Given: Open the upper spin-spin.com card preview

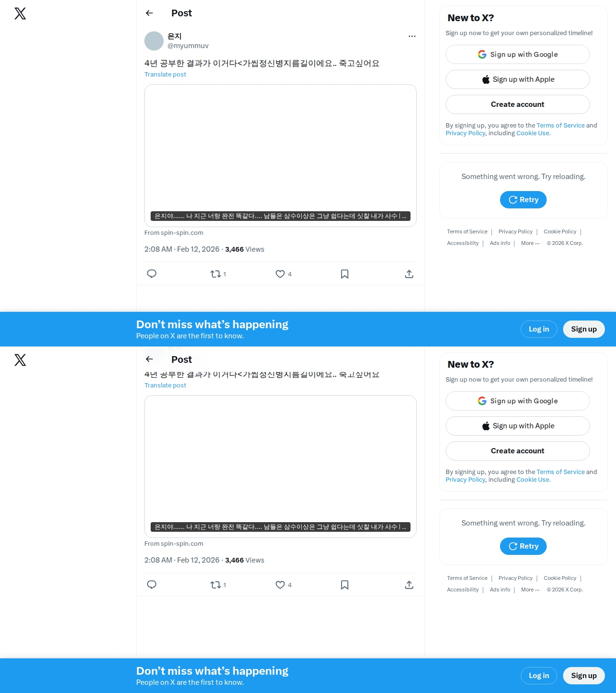Looking at the screenshot, I should 281,155.
